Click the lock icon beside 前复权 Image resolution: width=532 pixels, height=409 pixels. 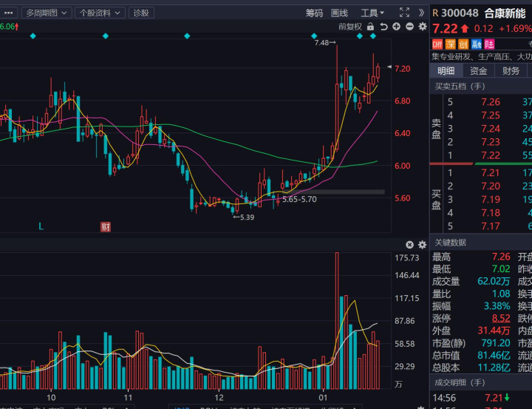point(370,27)
